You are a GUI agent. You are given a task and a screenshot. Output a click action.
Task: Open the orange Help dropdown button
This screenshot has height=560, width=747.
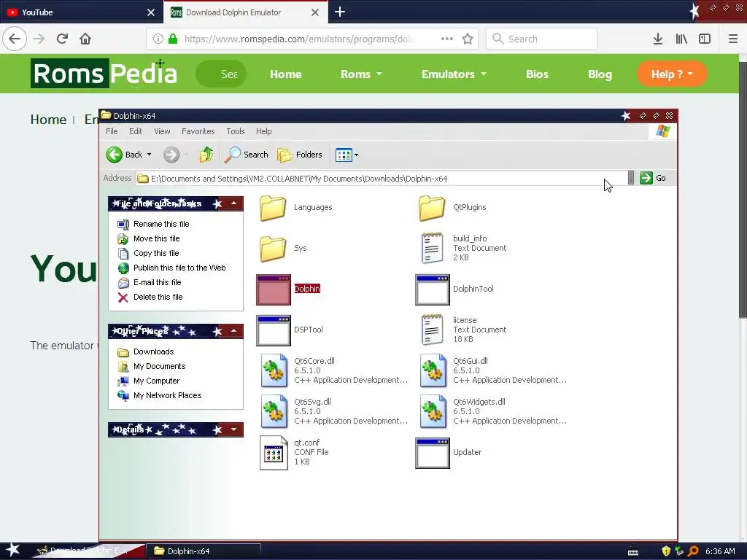click(x=672, y=74)
